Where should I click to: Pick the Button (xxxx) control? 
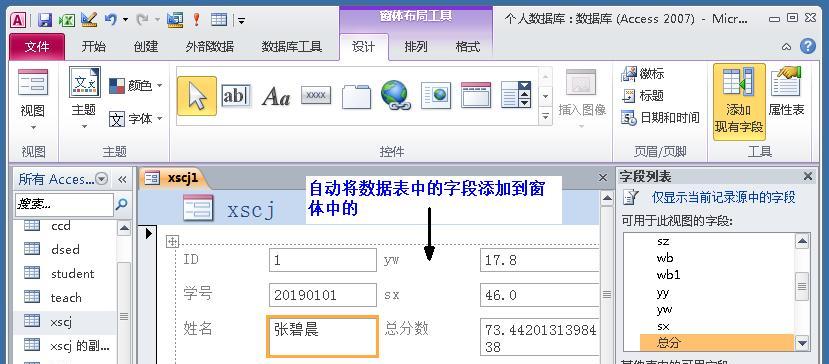(x=316, y=95)
